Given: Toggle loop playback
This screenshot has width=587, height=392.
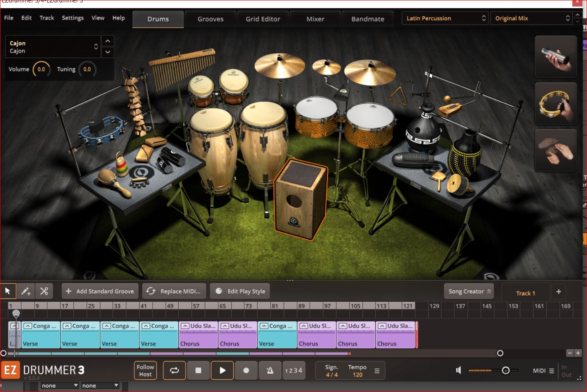Looking at the screenshot, I should tap(174, 370).
